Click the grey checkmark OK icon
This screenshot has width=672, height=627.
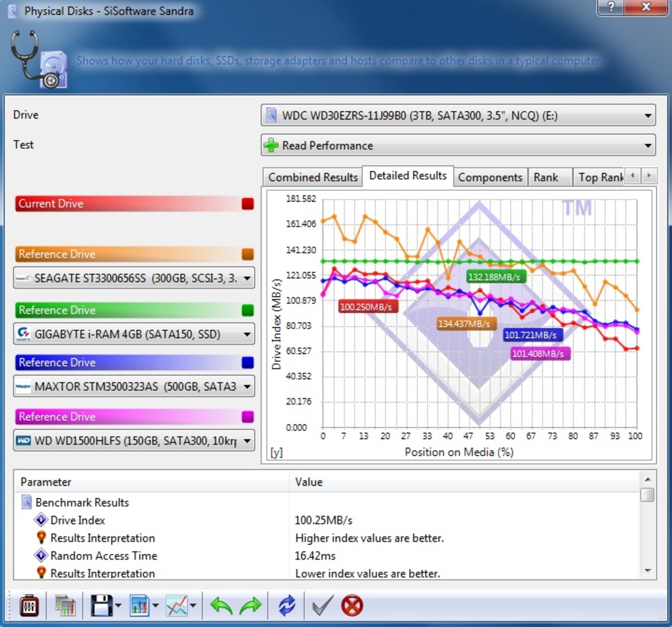pyautogui.click(x=322, y=606)
